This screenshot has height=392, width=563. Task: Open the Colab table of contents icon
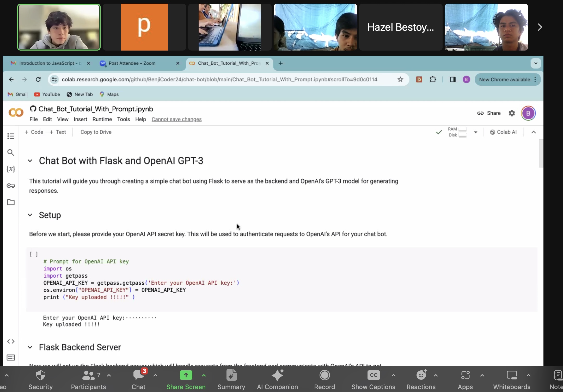tap(11, 136)
